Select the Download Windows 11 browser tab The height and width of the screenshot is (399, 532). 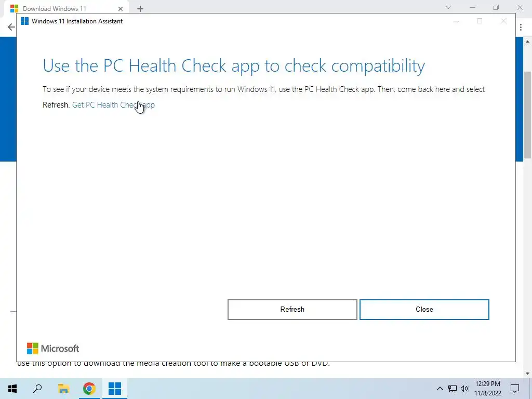pyautogui.click(x=66, y=8)
